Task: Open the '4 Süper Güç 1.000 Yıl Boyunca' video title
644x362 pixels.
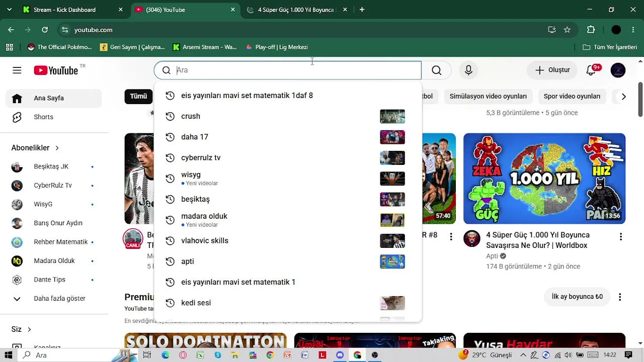Action: [x=537, y=240]
